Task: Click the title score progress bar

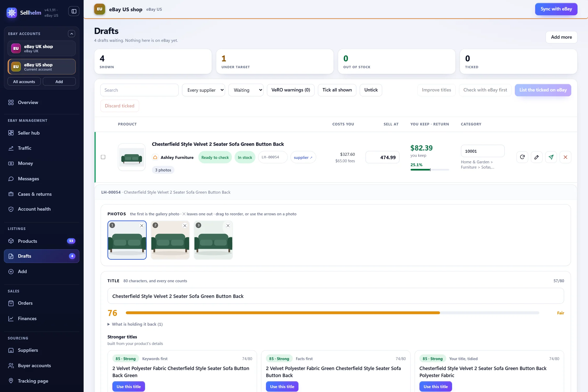Action: (332, 313)
